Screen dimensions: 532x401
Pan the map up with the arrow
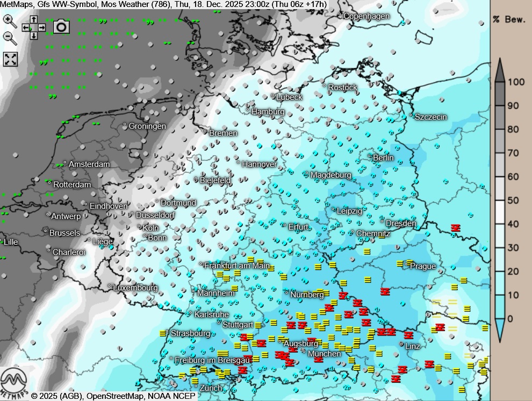pos(34,20)
